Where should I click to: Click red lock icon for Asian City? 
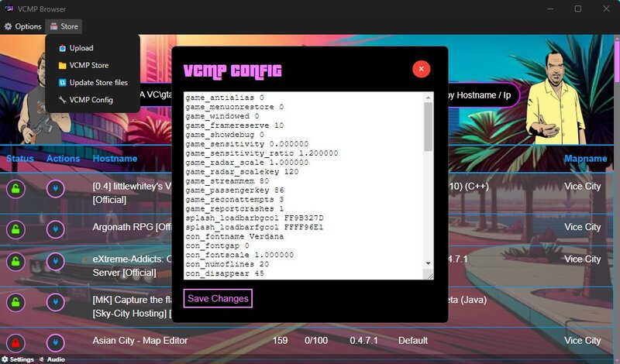[15, 343]
